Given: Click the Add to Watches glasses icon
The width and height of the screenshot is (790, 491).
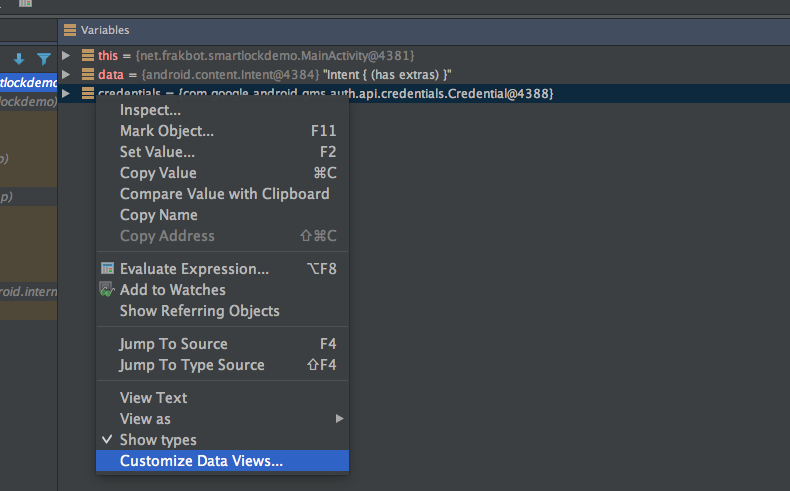Looking at the screenshot, I should click(x=107, y=290).
